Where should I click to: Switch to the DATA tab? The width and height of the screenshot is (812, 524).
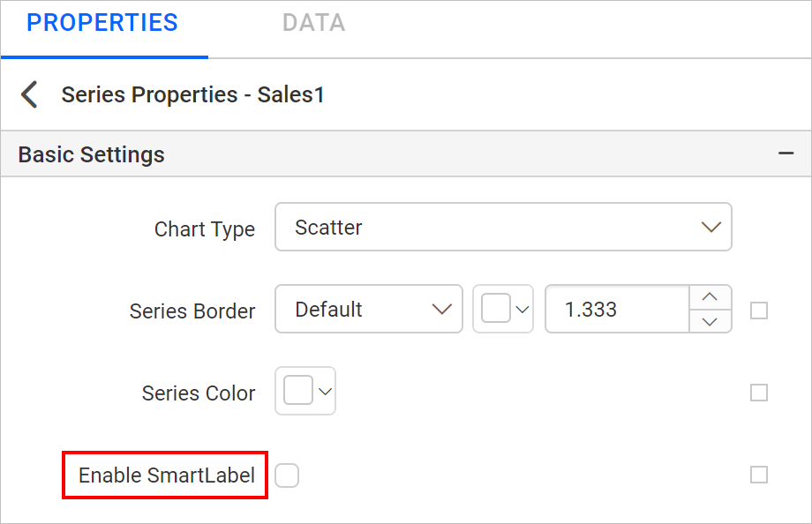coord(314,23)
